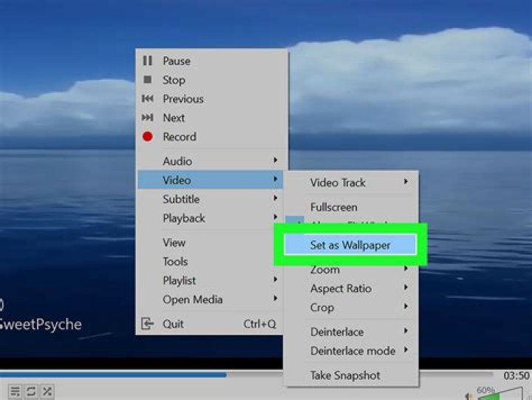This screenshot has width=532, height=400.
Task: Select Fullscreen in the Video submenu
Action: point(334,208)
